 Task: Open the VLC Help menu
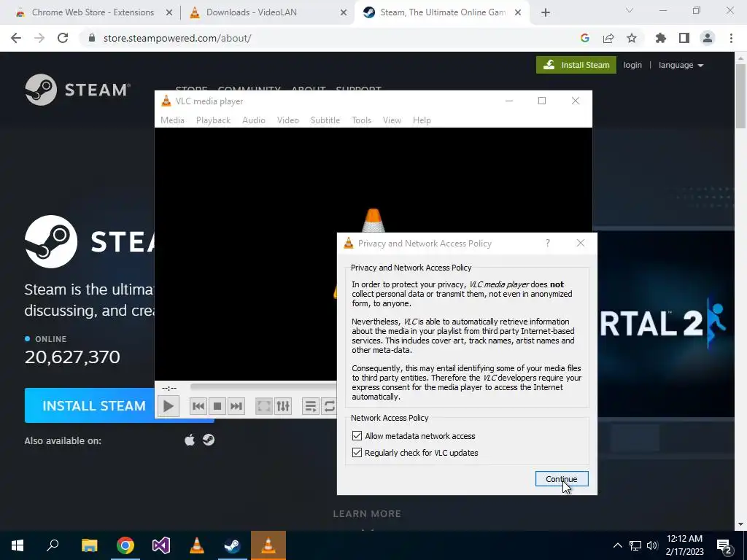422,120
